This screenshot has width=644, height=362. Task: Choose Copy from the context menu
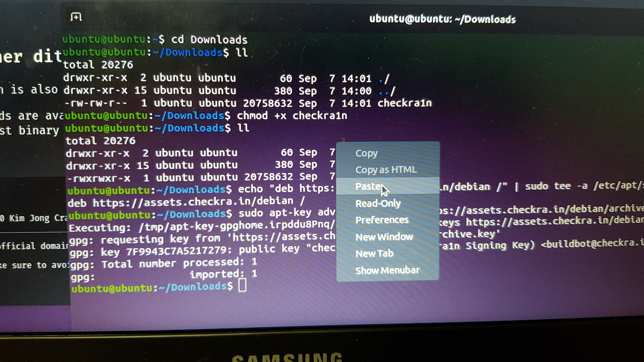366,153
